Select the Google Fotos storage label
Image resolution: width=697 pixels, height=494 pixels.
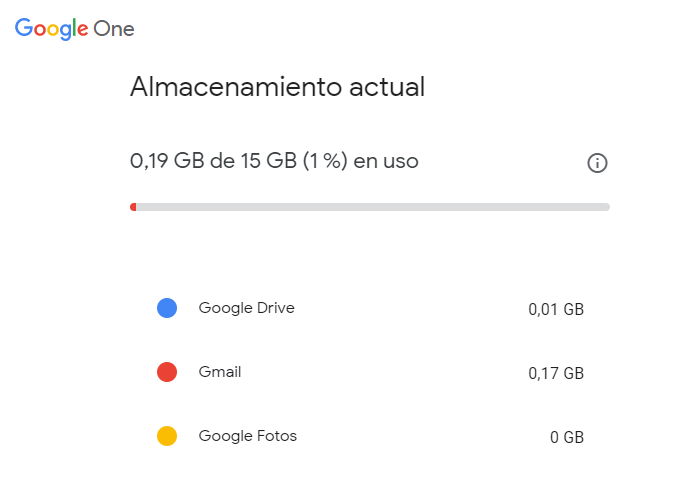click(248, 436)
